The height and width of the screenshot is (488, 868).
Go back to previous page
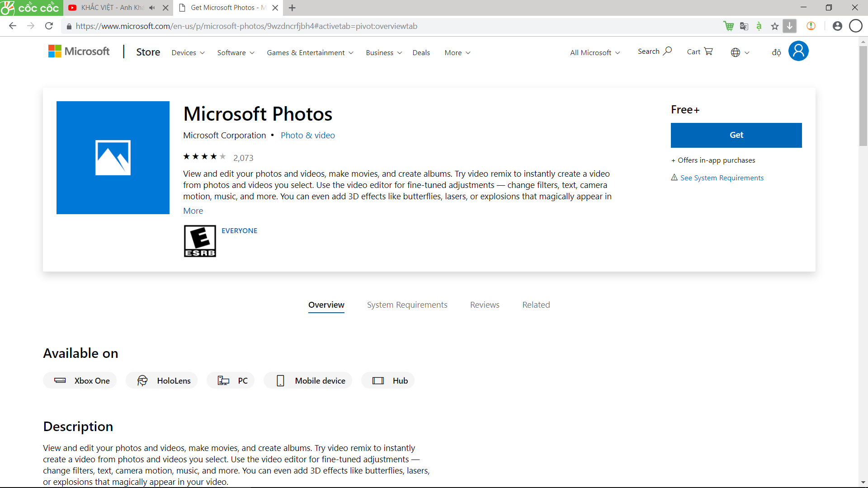(13, 26)
